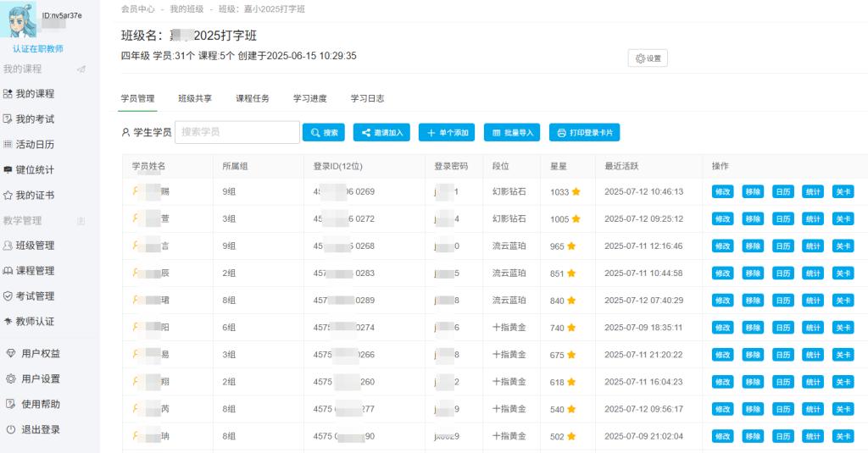Open the 活动日历 calendar page
Screen dimensions: 868x453
point(34,145)
